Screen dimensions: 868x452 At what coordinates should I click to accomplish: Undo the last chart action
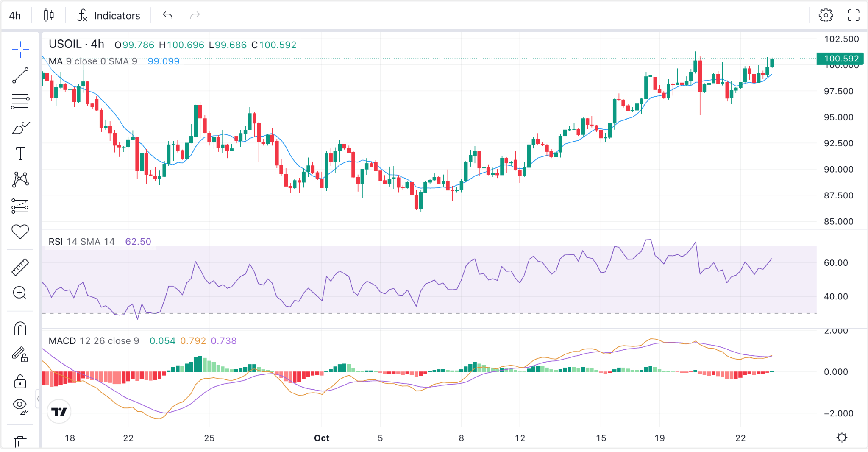(x=167, y=16)
